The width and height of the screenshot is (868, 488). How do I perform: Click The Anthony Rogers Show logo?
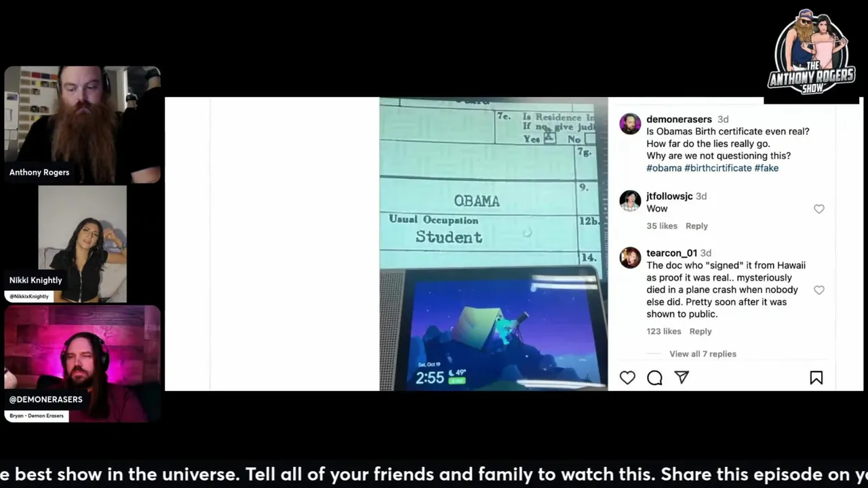(812, 53)
